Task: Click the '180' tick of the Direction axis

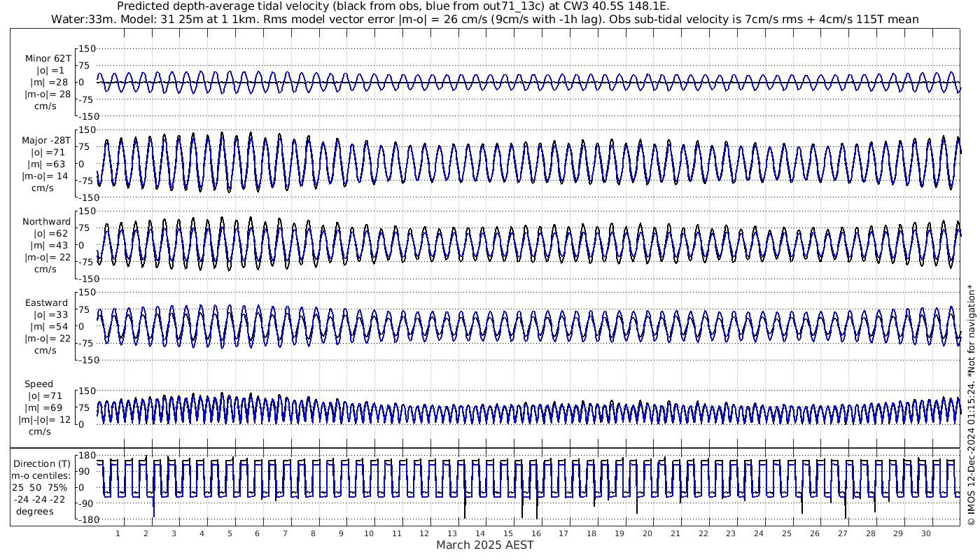Action: [87, 456]
